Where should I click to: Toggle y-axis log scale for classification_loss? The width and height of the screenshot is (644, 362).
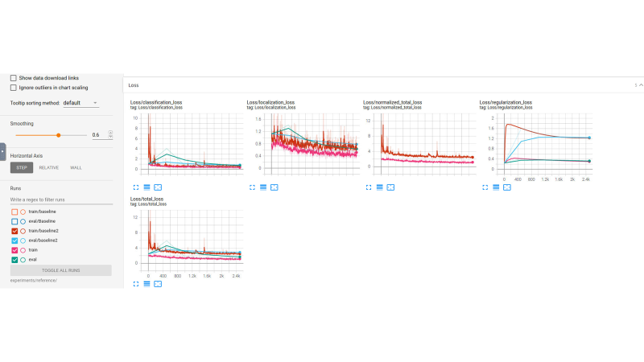(x=147, y=187)
